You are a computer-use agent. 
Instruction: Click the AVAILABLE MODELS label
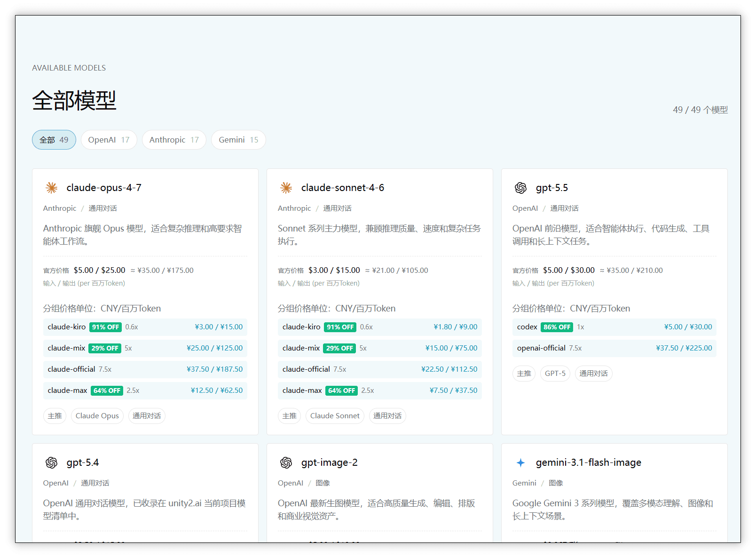69,68
